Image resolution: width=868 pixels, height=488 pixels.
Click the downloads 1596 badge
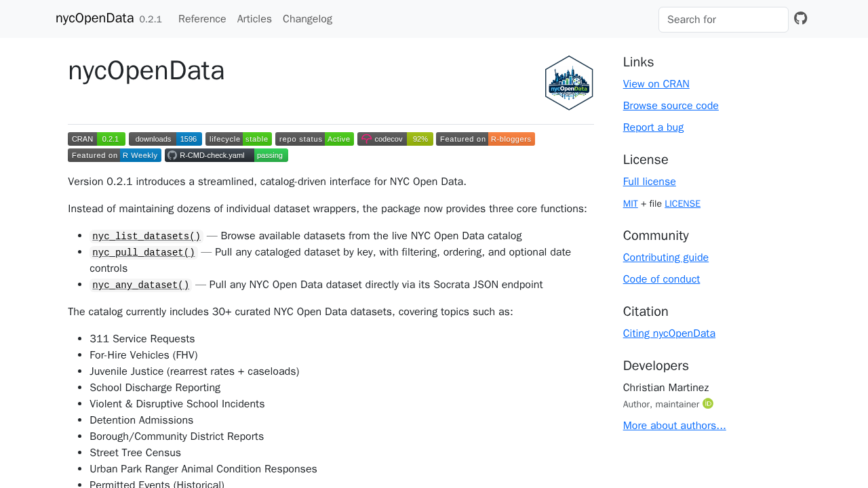[165, 139]
